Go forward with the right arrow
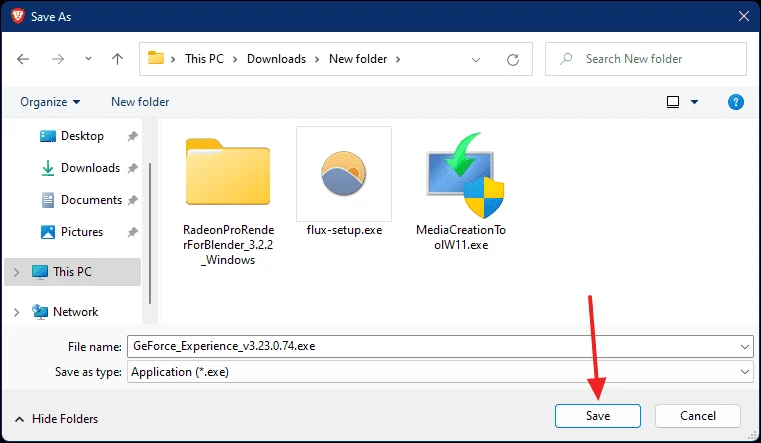 pos(58,59)
